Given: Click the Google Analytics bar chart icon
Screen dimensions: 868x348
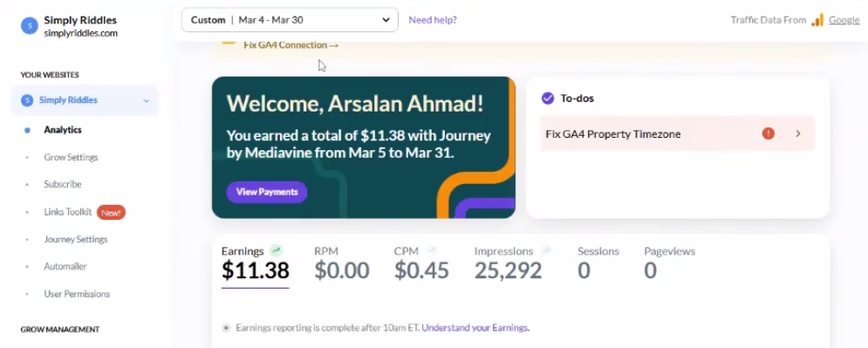Looking at the screenshot, I should [x=817, y=20].
